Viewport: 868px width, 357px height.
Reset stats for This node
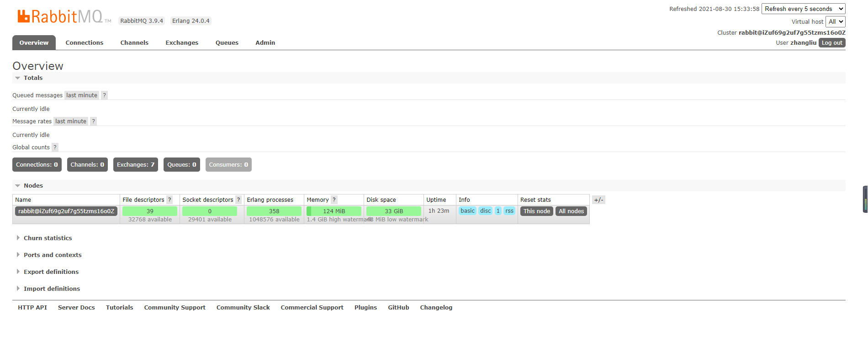click(537, 211)
